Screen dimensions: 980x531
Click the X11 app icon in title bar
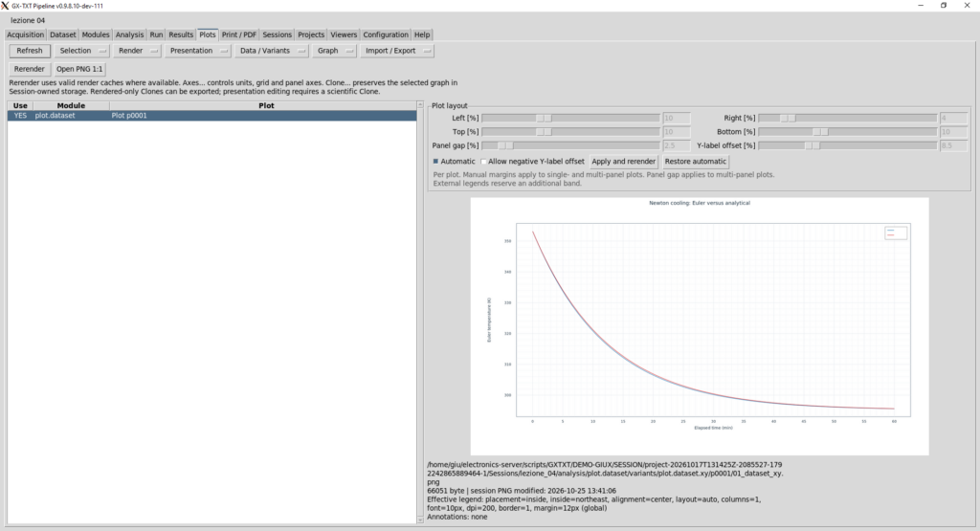(5, 6)
